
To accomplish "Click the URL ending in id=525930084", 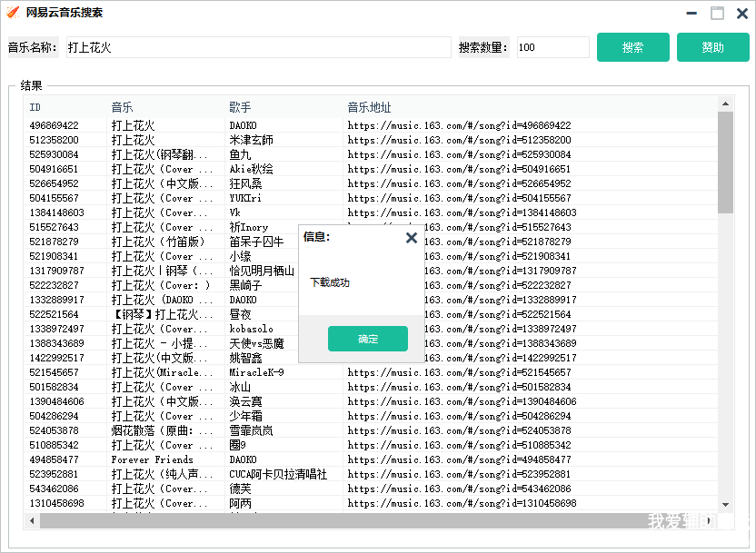I will point(460,154).
